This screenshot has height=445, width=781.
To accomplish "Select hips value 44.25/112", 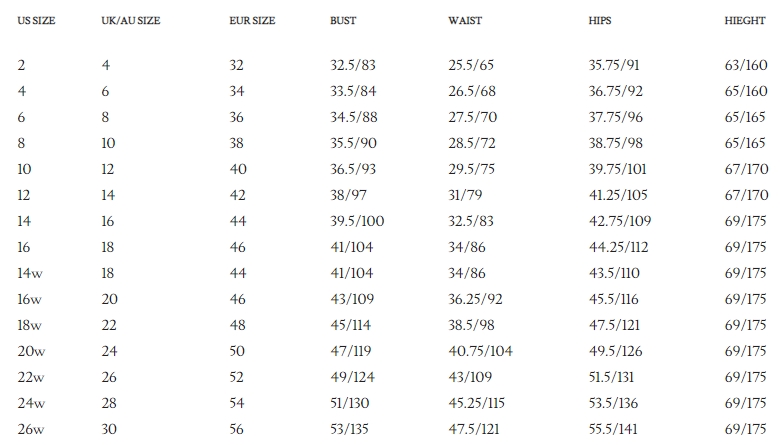I will click(618, 247).
